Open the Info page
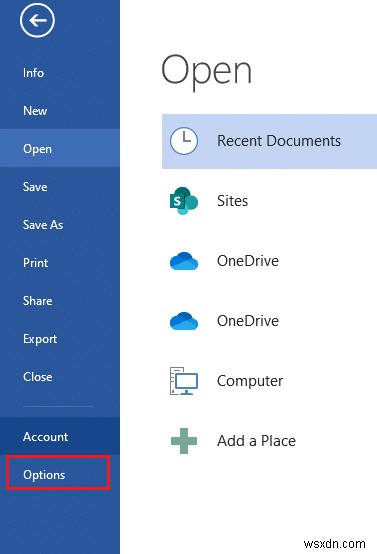The height and width of the screenshot is (554, 377). point(60,73)
